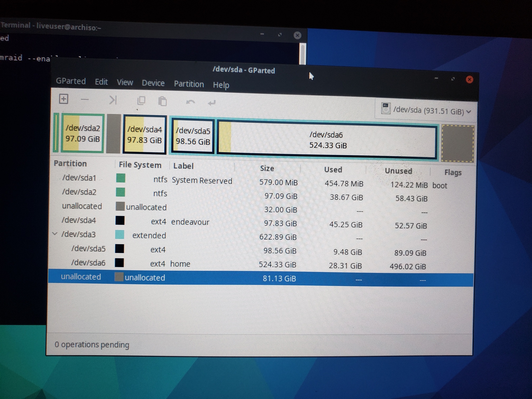Sort by the Used column header
Screen dimensions: 532x399
[x=333, y=170]
